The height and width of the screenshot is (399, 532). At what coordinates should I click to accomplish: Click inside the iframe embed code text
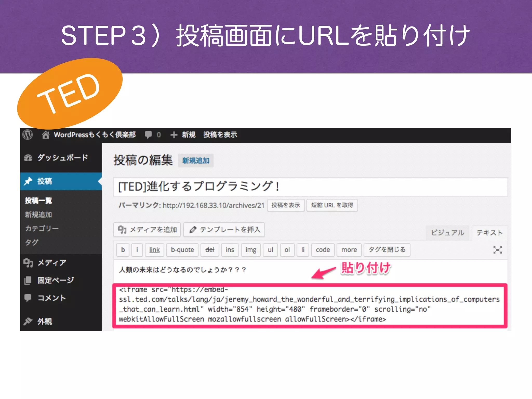tap(309, 304)
